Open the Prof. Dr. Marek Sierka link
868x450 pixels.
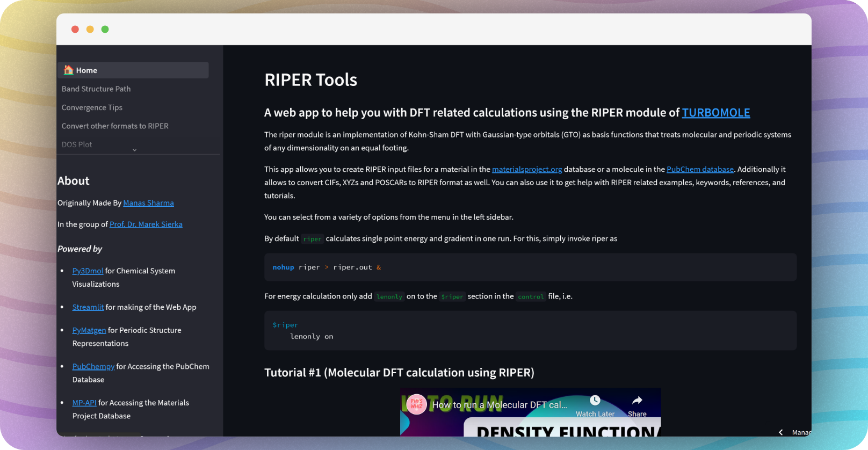click(146, 224)
